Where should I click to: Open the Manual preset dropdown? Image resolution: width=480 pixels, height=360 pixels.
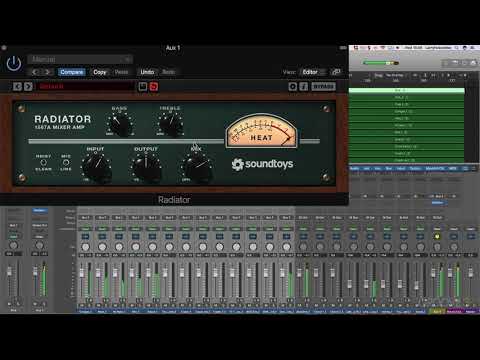click(x=80, y=59)
